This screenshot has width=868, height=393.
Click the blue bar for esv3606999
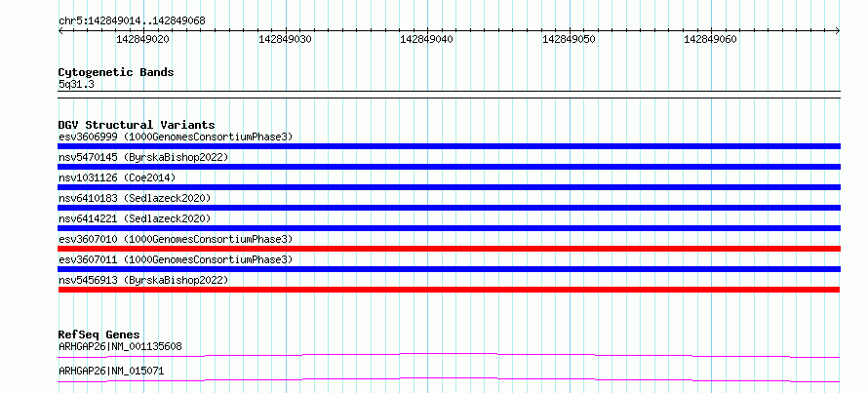click(x=449, y=146)
